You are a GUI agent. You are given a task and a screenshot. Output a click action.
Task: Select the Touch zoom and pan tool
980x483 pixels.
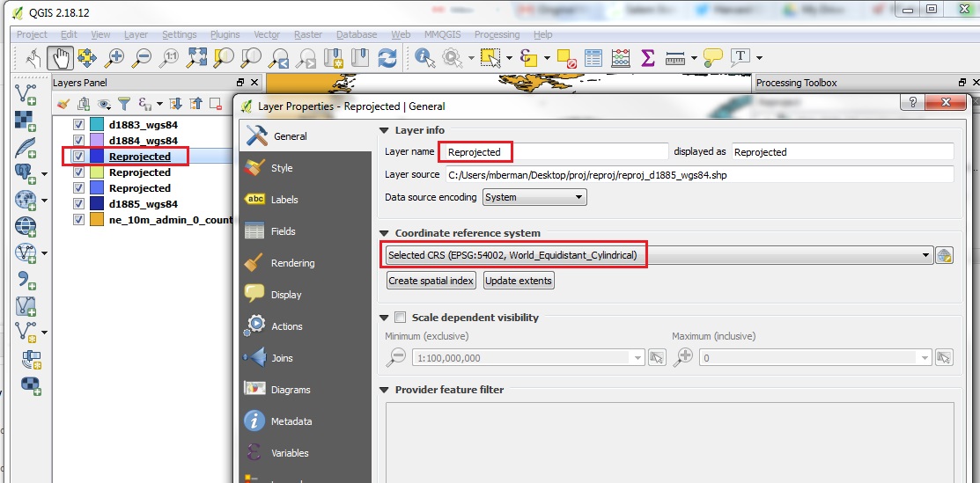(33, 58)
